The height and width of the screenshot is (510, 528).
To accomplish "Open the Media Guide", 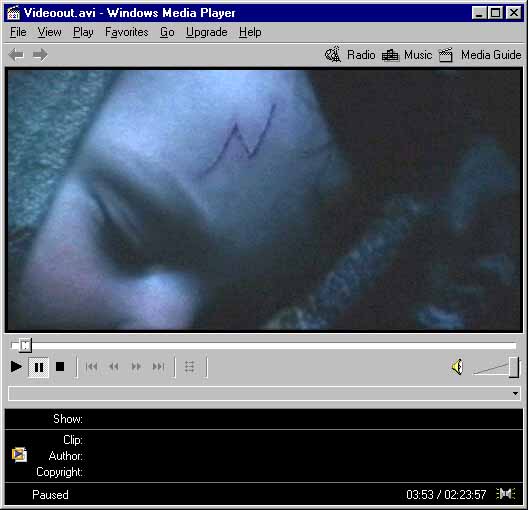I will (480, 55).
